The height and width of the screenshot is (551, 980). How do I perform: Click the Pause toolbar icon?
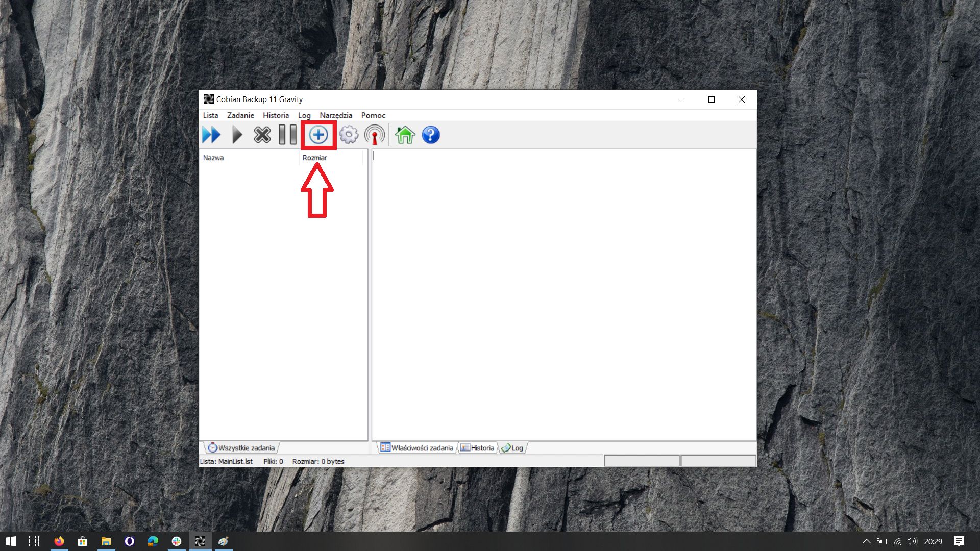pyautogui.click(x=287, y=135)
